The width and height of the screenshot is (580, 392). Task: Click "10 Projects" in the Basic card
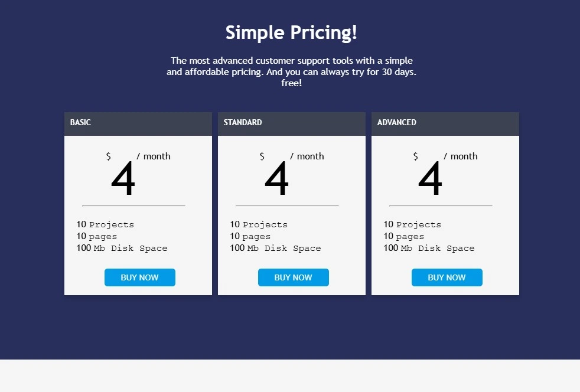tap(105, 224)
